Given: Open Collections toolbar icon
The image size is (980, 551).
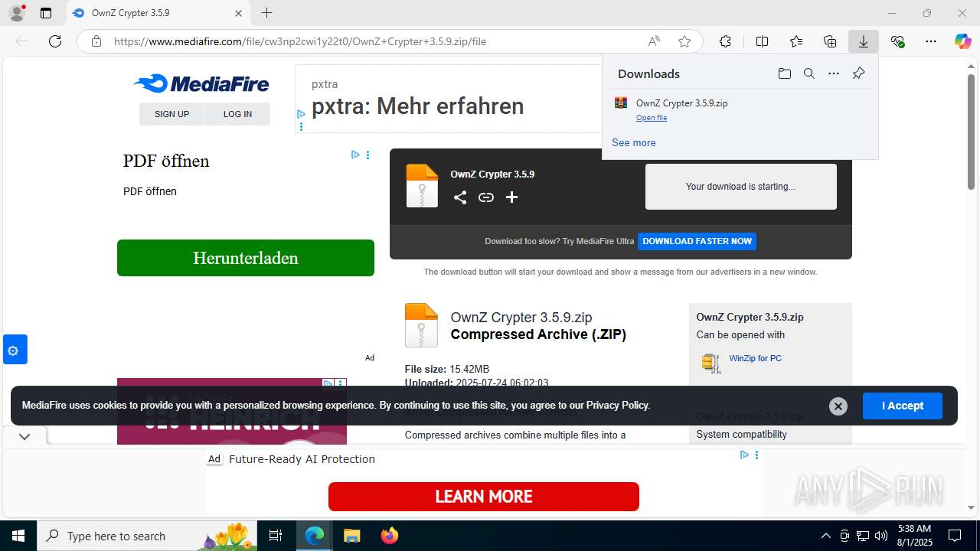Looking at the screenshot, I should click(x=830, y=41).
